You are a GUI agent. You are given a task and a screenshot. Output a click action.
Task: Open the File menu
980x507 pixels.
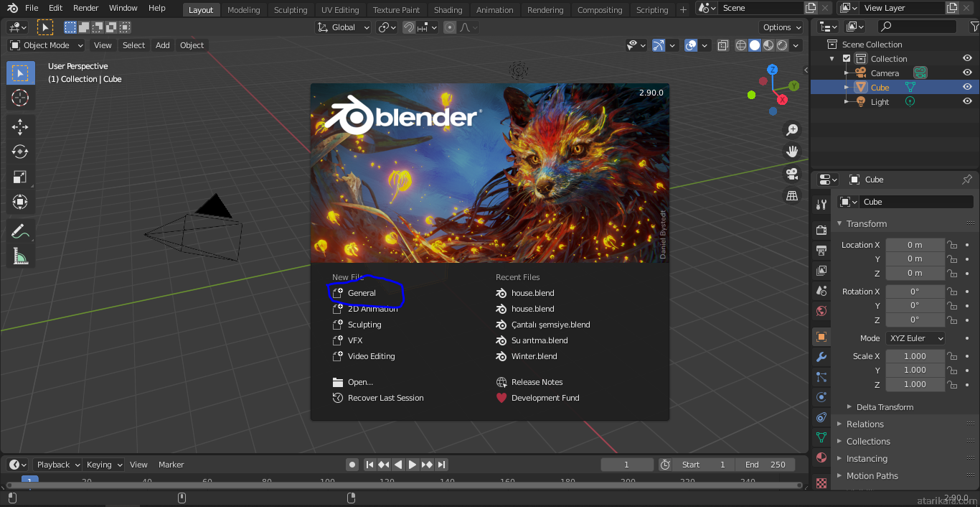tap(32, 8)
